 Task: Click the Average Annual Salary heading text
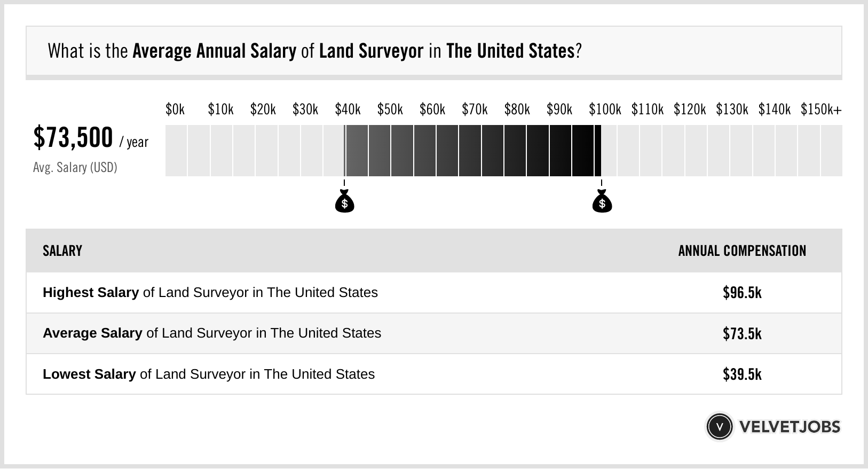coord(214,51)
